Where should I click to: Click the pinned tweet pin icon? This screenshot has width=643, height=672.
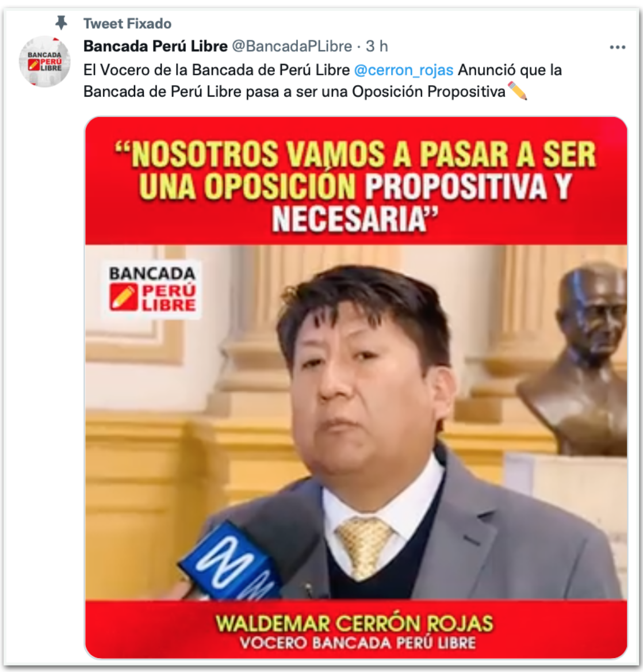[x=62, y=22]
